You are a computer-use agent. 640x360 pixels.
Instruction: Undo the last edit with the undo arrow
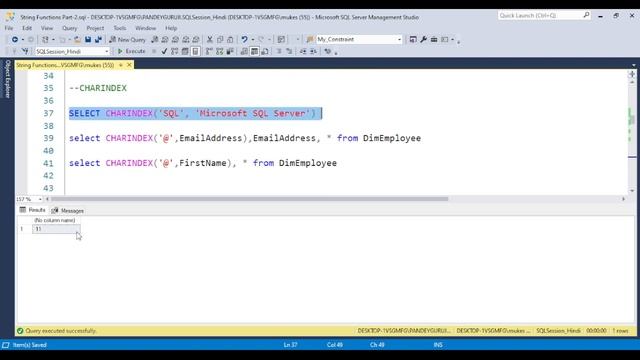(x=244, y=40)
